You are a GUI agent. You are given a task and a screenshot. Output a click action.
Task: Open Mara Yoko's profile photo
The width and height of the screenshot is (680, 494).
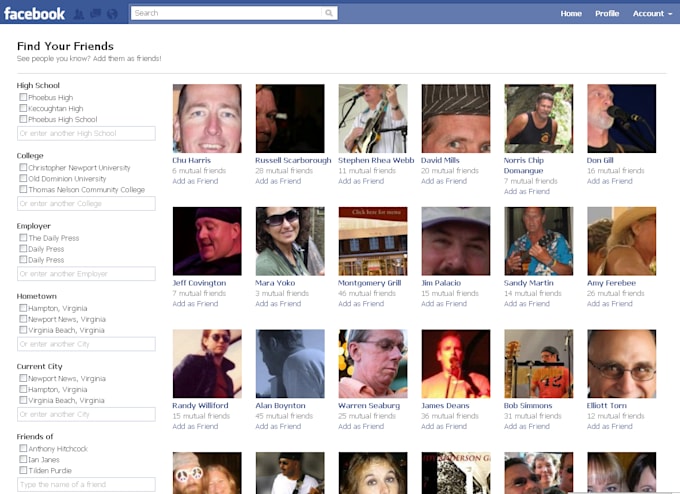coord(290,241)
